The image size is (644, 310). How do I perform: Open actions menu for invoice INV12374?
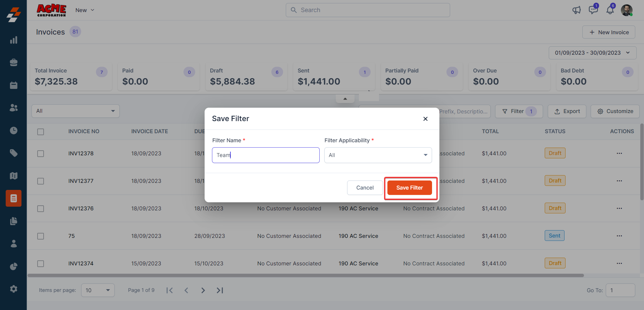point(619,263)
